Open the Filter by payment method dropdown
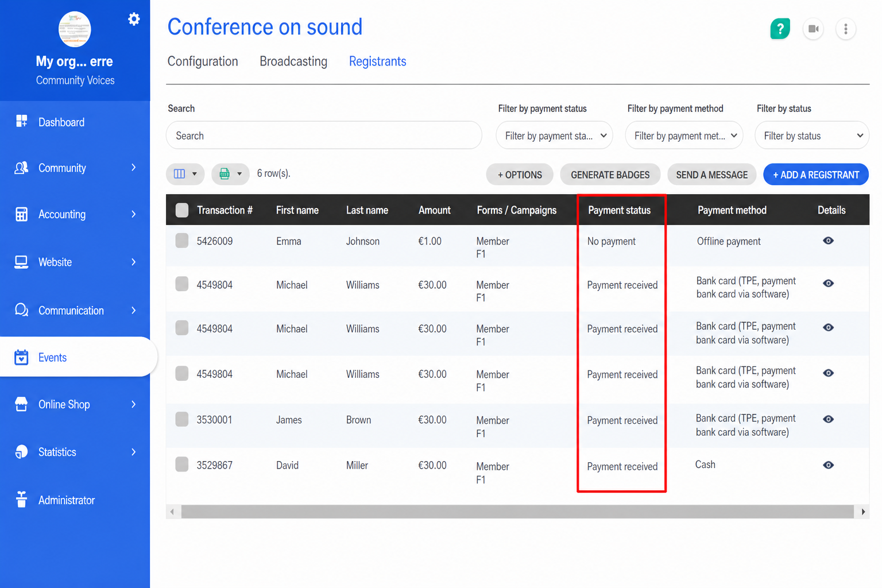Image resolution: width=882 pixels, height=588 pixels. (x=684, y=136)
